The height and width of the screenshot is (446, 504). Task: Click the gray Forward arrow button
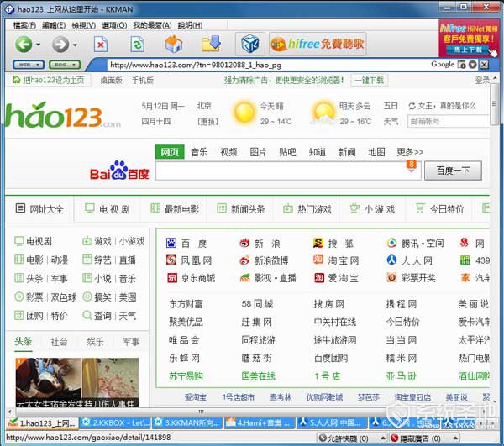[x=60, y=44]
